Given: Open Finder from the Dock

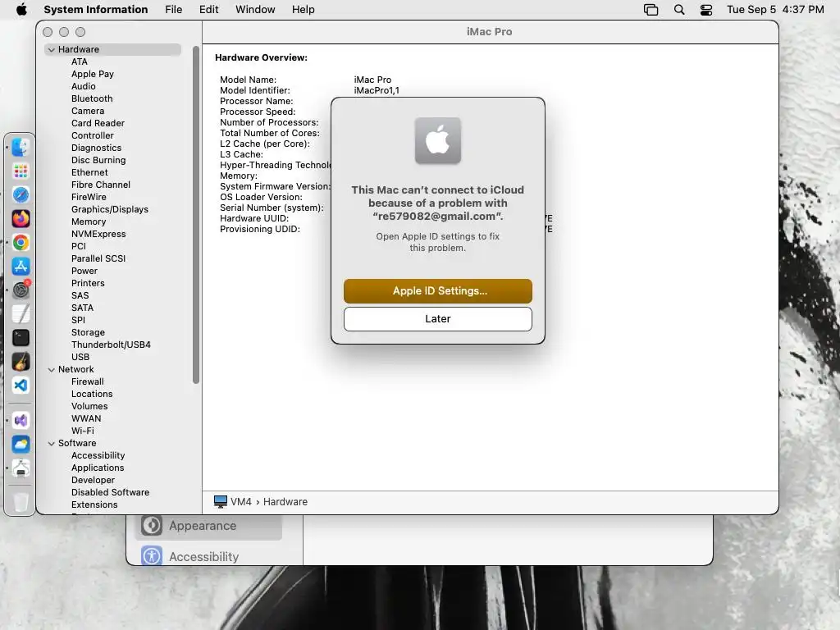Looking at the screenshot, I should coord(21,148).
